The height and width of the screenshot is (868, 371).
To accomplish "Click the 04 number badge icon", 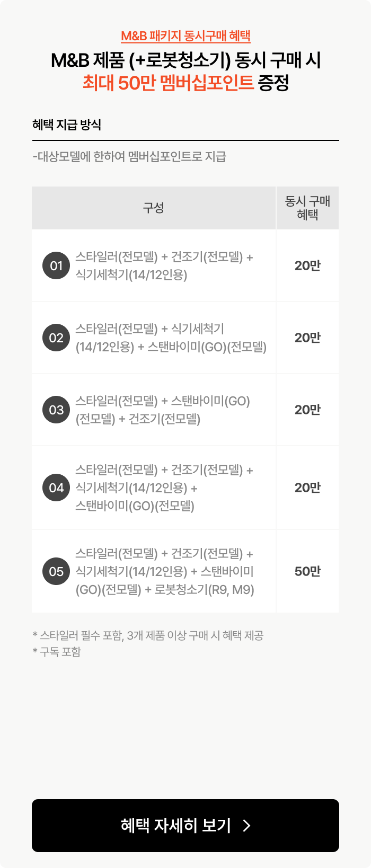I will [56, 488].
